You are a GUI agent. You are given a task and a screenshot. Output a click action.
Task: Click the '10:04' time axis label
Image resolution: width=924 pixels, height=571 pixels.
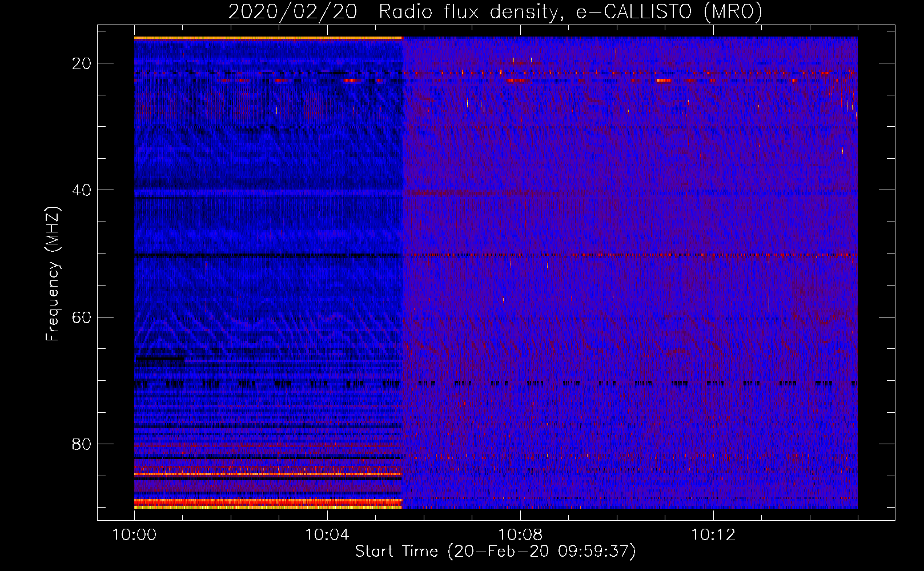327,534
